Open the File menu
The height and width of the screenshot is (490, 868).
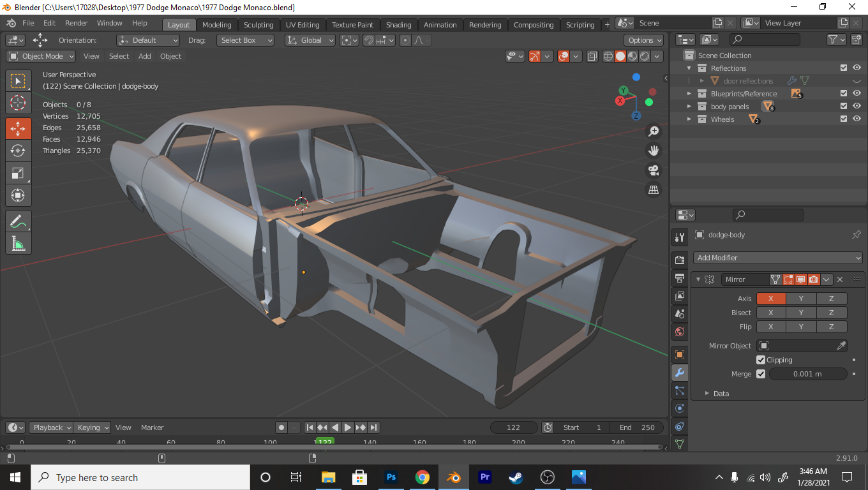coord(28,23)
